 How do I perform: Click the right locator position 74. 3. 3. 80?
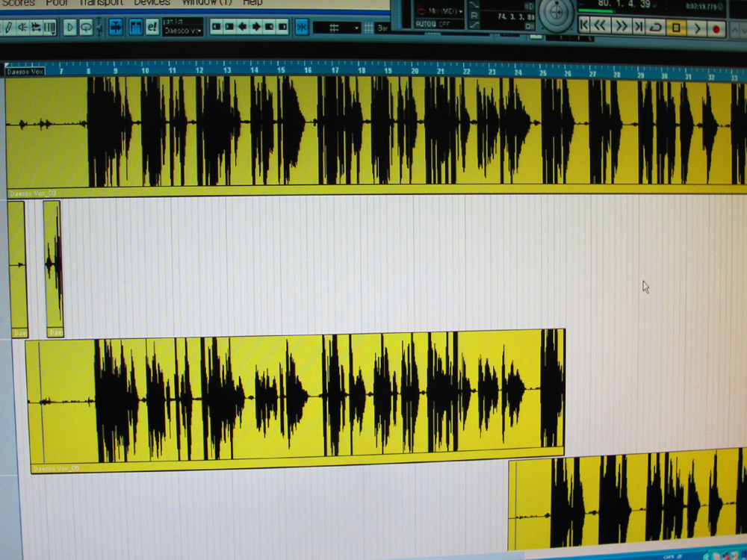tap(516, 16)
